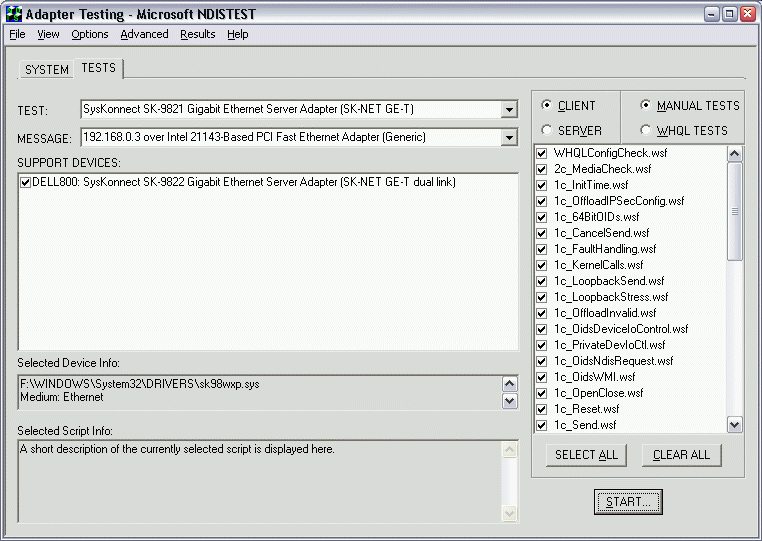This screenshot has width=762, height=541.
Task: Open the Help menu
Action: pyautogui.click(x=238, y=35)
